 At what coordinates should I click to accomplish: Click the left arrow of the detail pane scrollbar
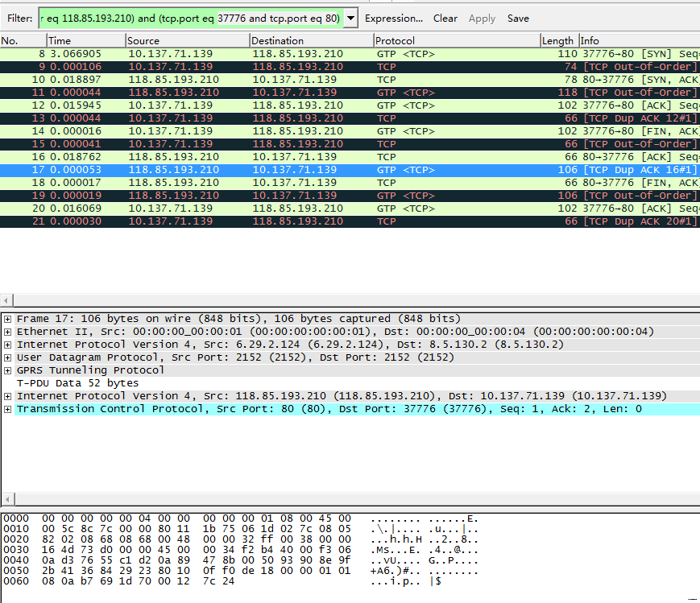[x=6, y=501]
